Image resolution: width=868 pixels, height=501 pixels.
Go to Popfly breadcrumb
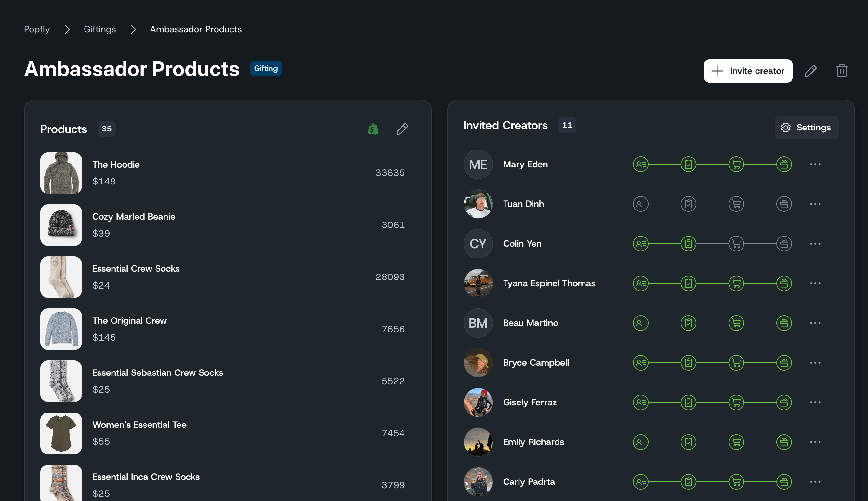click(37, 29)
